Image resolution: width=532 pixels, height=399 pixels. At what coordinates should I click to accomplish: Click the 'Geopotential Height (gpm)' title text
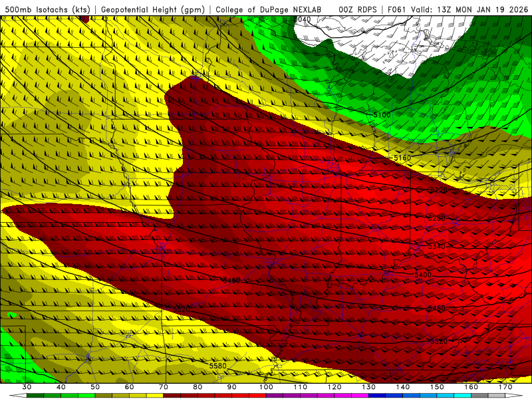[x=153, y=9]
